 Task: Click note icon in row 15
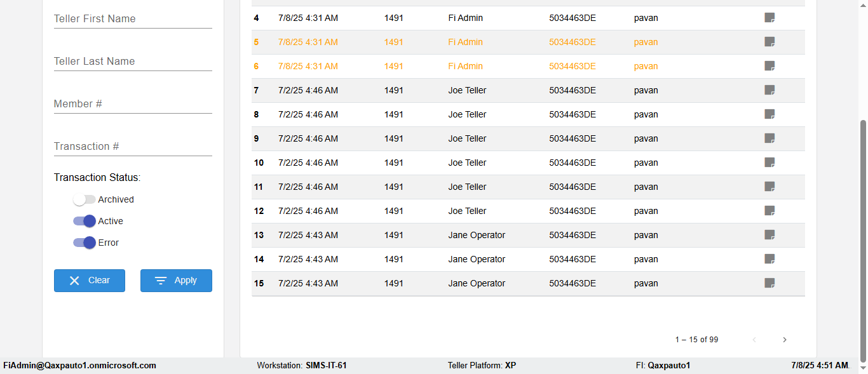click(x=770, y=283)
